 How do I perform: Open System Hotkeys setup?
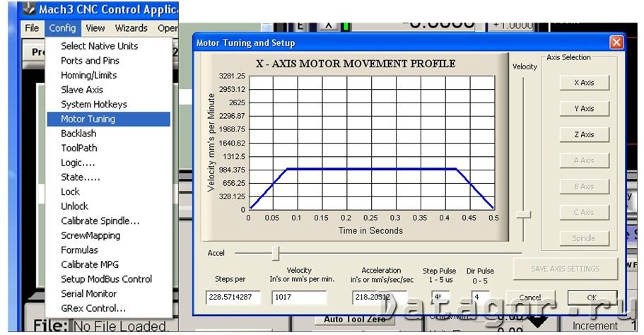[x=108, y=105]
